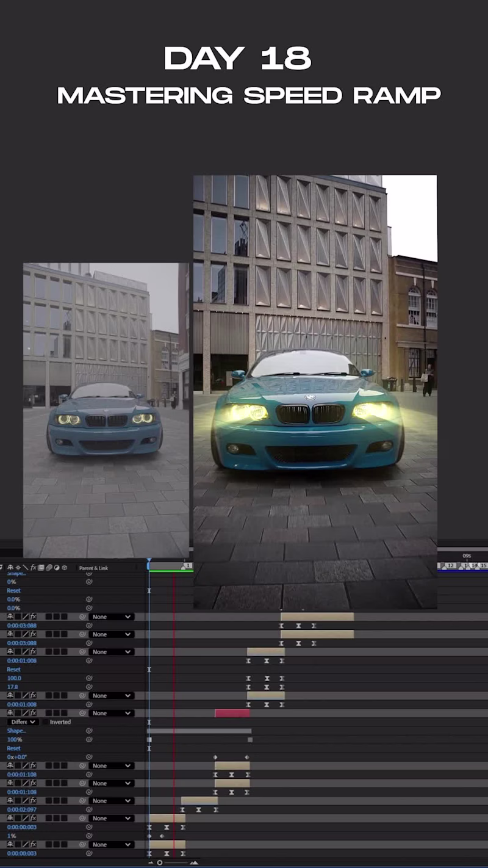Image resolution: width=488 pixels, height=868 pixels.
Task: Click the Adjustment Layer column header icon
Action: coord(56,568)
